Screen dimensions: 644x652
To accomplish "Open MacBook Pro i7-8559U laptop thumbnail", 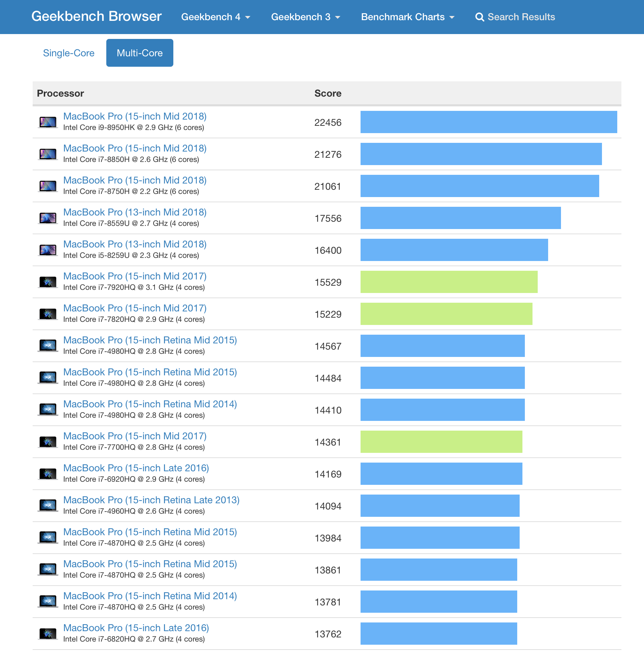I will coord(48,218).
